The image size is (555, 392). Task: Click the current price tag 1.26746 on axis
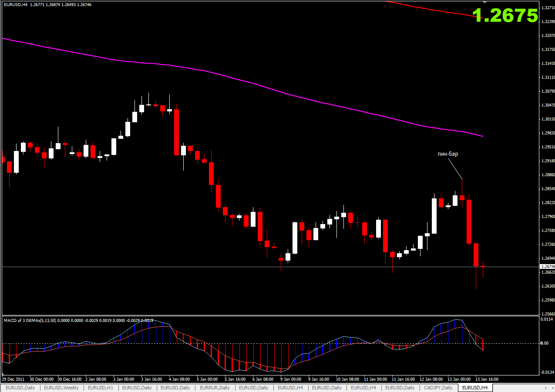click(x=547, y=266)
